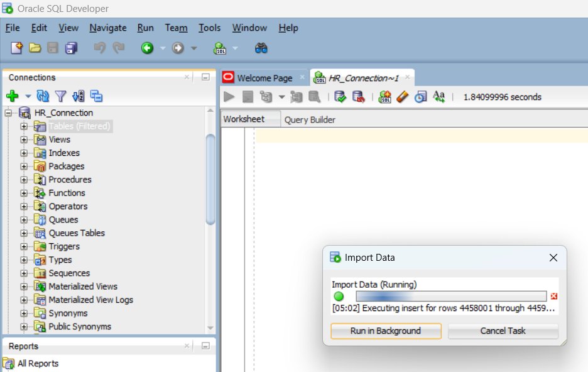Click the Commit icon

tap(340, 97)
